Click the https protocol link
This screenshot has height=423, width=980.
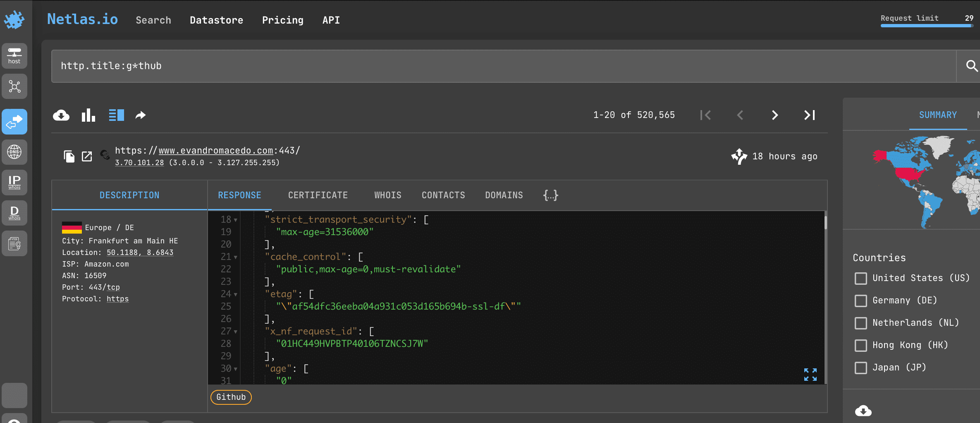pos(117,299)
